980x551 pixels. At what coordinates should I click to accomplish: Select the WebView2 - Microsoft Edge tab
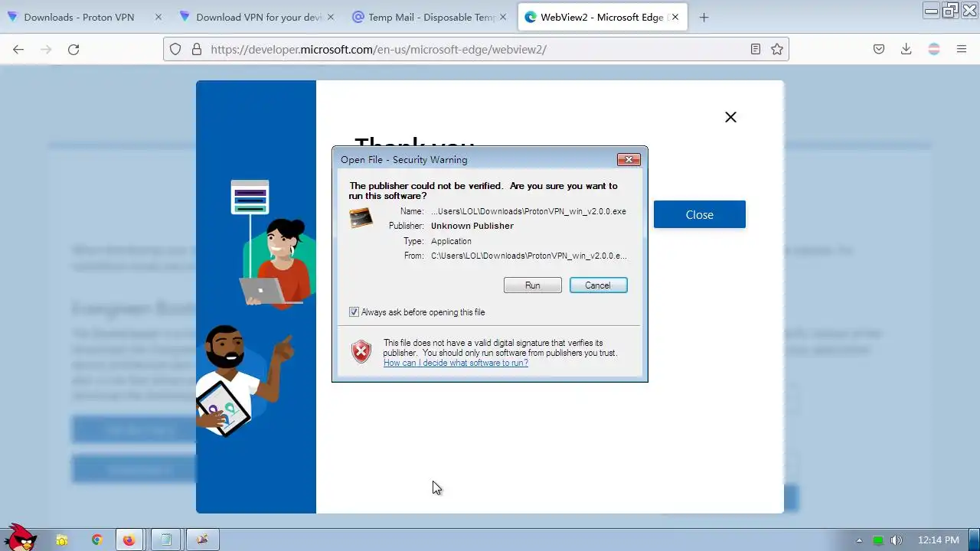pyautogui.click(x=603, y=17)
